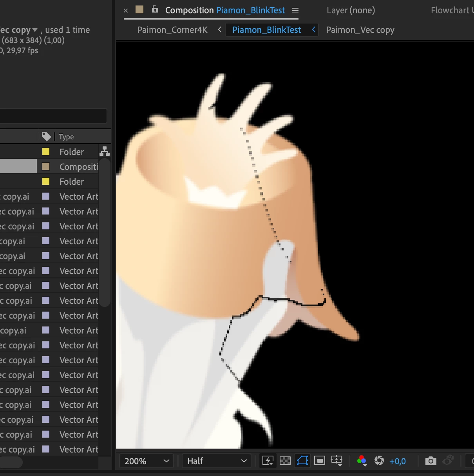Click the Project panel vertical scrollbar
The width and height of the screenshot is (474, 476).
[x=105, y=233]
